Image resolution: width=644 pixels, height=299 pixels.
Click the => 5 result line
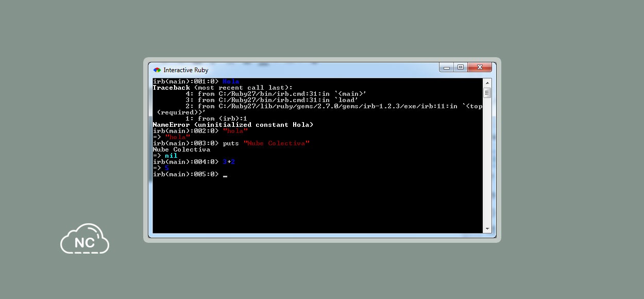(x=161, y=168)
